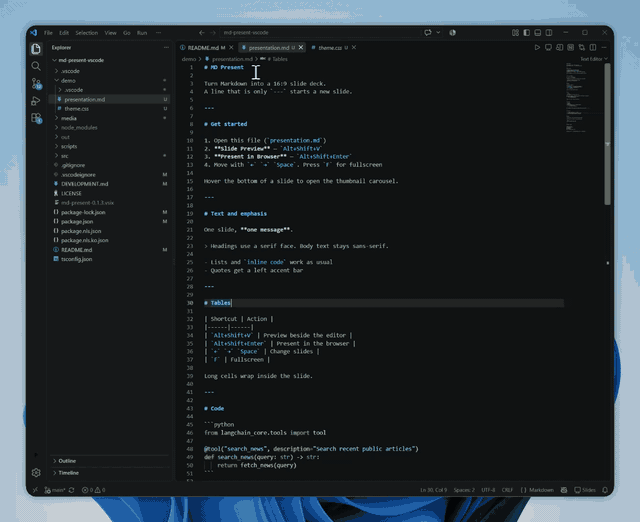
Task: Open the Run and Debug view
Action: click(36, 101)
